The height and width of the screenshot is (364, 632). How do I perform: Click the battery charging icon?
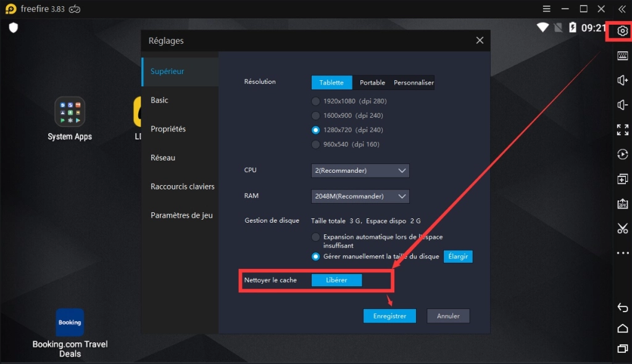572,27
